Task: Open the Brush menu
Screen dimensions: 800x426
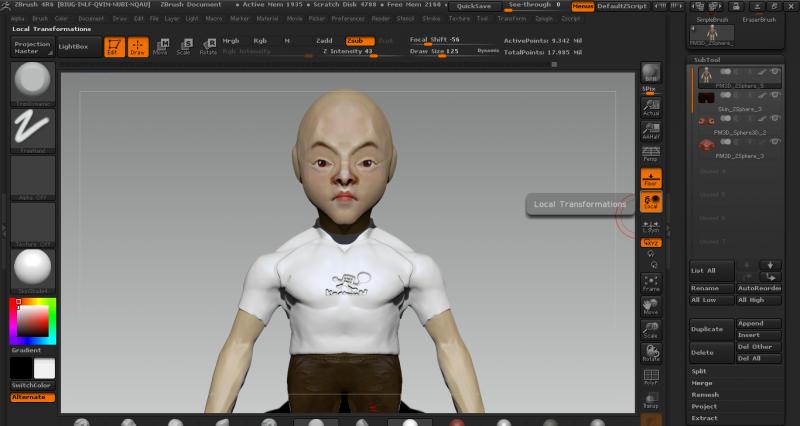Action: (x=40, y=18)
